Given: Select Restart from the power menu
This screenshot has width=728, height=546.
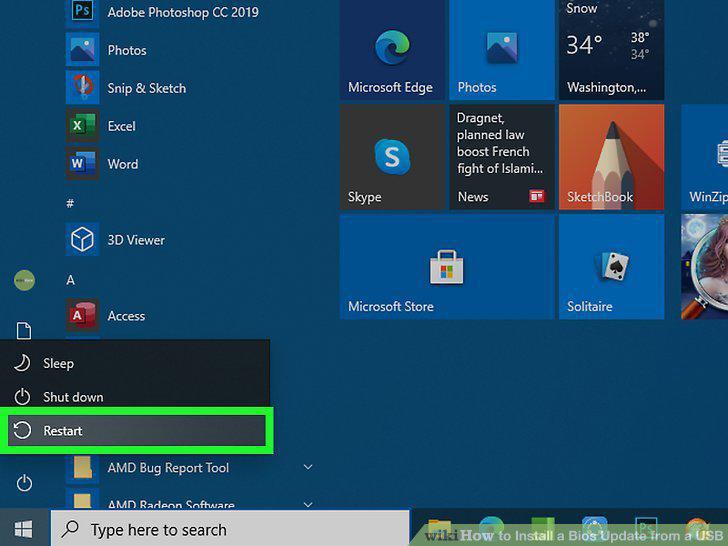Looking at the screenshot, I should click(x=137, y=430).
